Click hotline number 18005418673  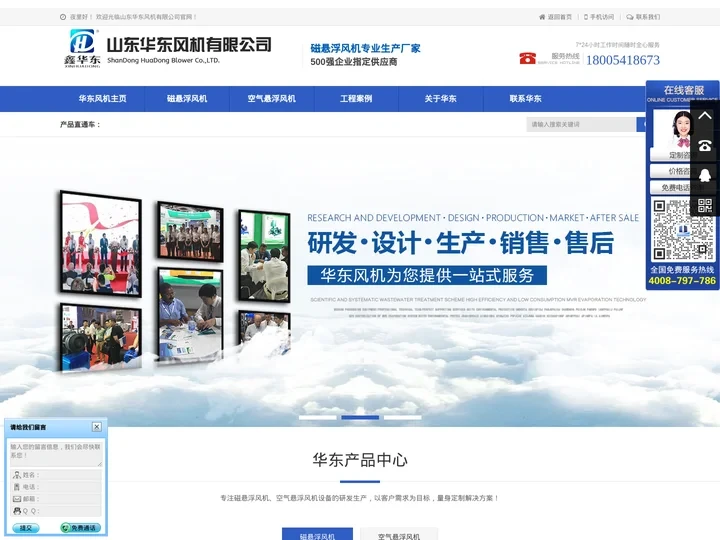point(623,60)
